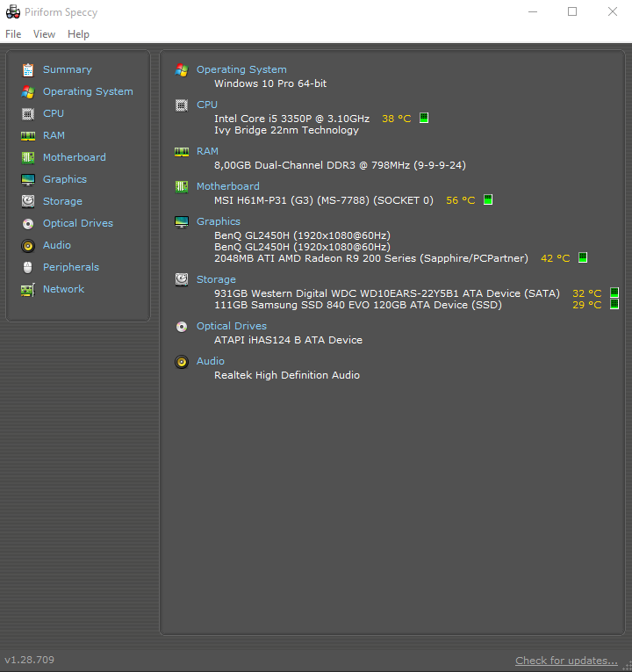Screen dimensions: 632x672
Task: View Network info from the sidebar
Action: [64, 289]
